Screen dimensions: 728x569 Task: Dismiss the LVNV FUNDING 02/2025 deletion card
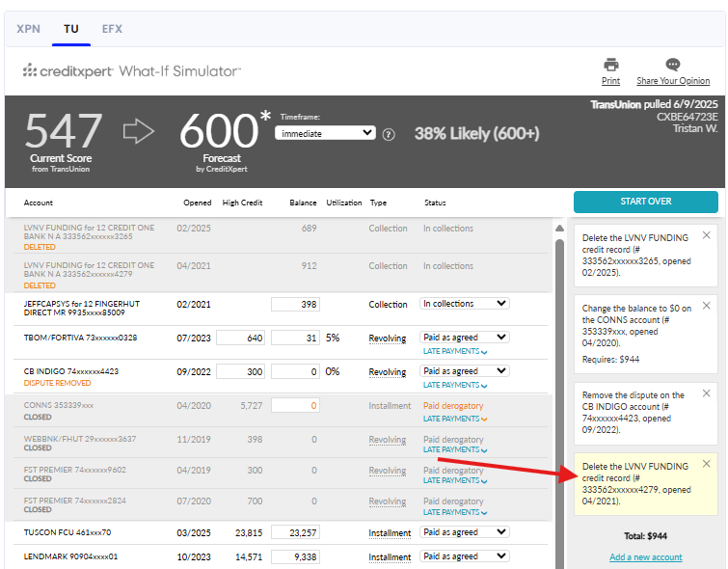[x=706, y=235]
